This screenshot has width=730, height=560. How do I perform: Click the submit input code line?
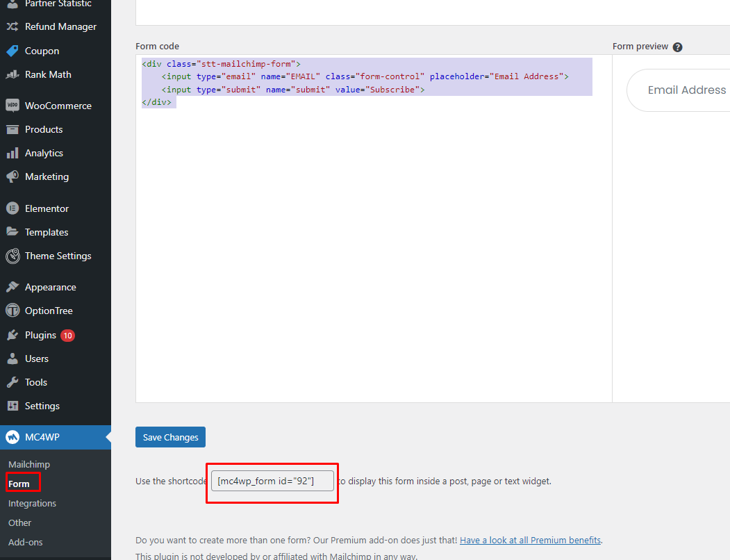(x=293, y=90)
